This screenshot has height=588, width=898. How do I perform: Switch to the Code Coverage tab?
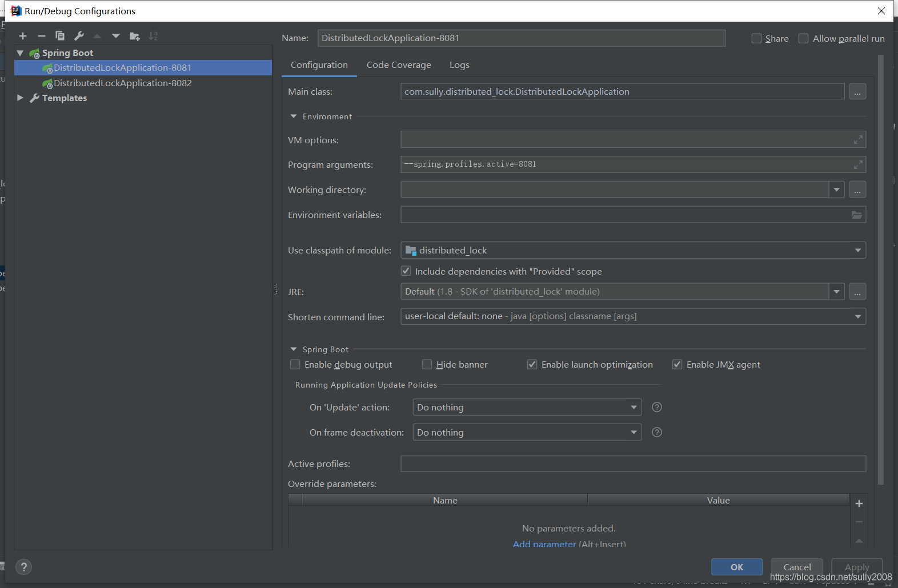399,65
